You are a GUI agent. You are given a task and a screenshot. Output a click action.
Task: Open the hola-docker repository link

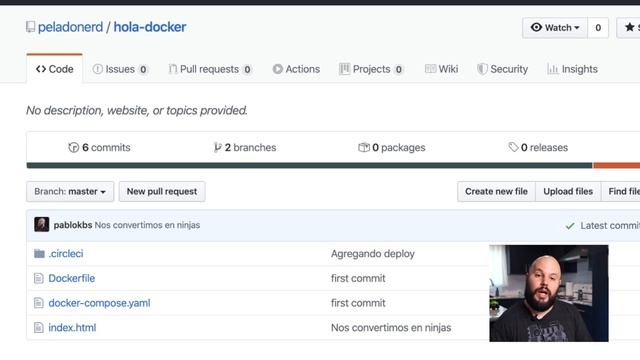coord(150,27)
